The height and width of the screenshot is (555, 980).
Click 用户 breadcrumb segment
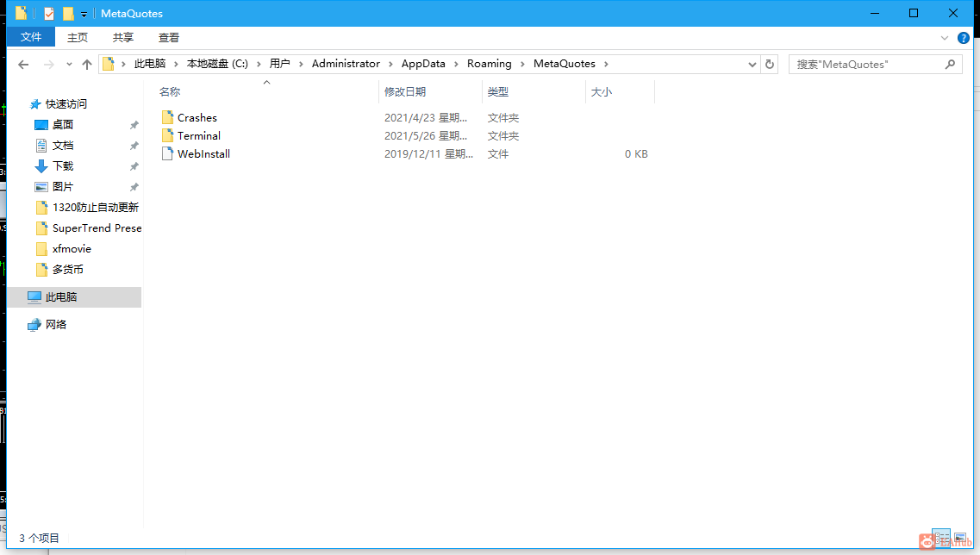click(279, 64)
